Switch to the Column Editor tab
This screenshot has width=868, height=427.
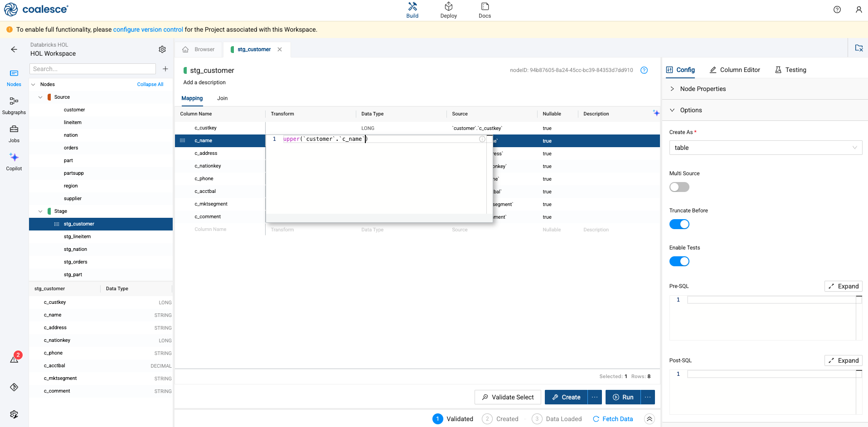coord(735,70)
